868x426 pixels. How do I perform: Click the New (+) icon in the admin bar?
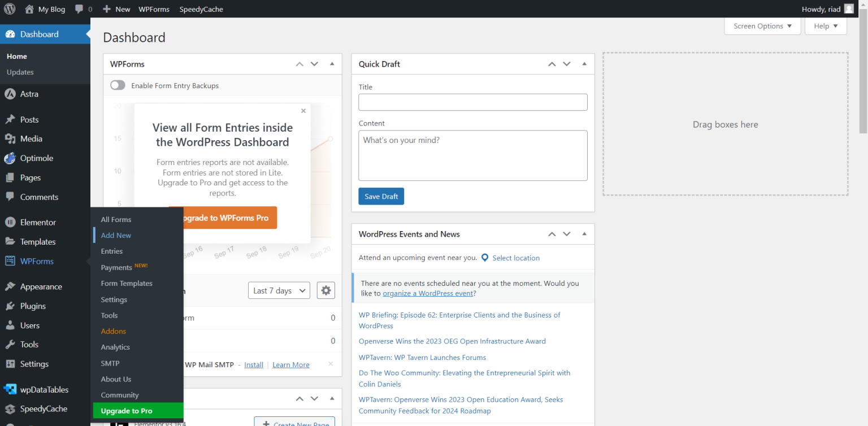coord(107,8)
